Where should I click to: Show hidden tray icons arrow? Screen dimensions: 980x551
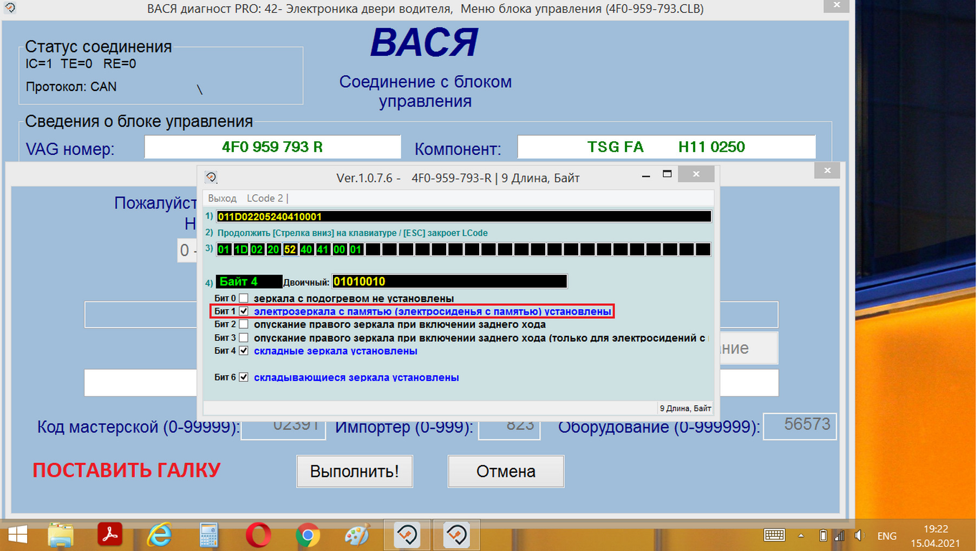pos(801,536)
